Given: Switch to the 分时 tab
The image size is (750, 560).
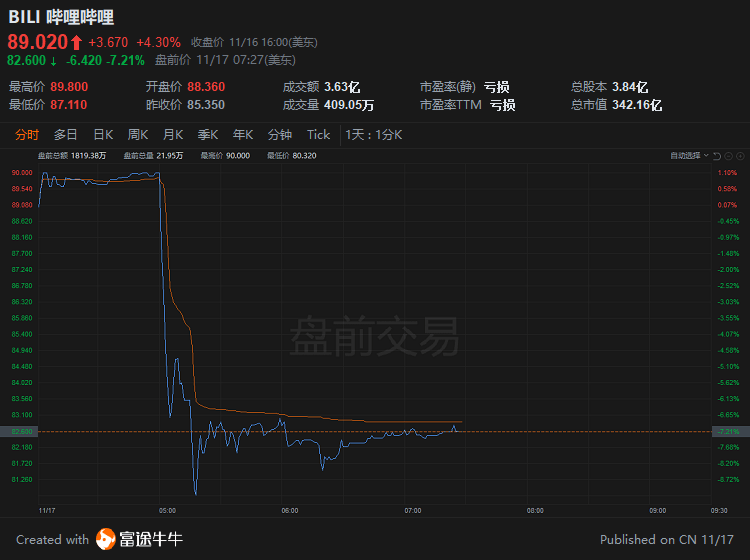Looking at the screenshot, I should [x=27, y=135].
